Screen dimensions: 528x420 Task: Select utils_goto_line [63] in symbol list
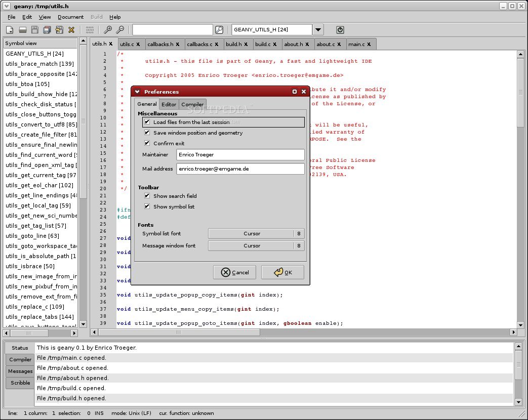tap(40, 236)
